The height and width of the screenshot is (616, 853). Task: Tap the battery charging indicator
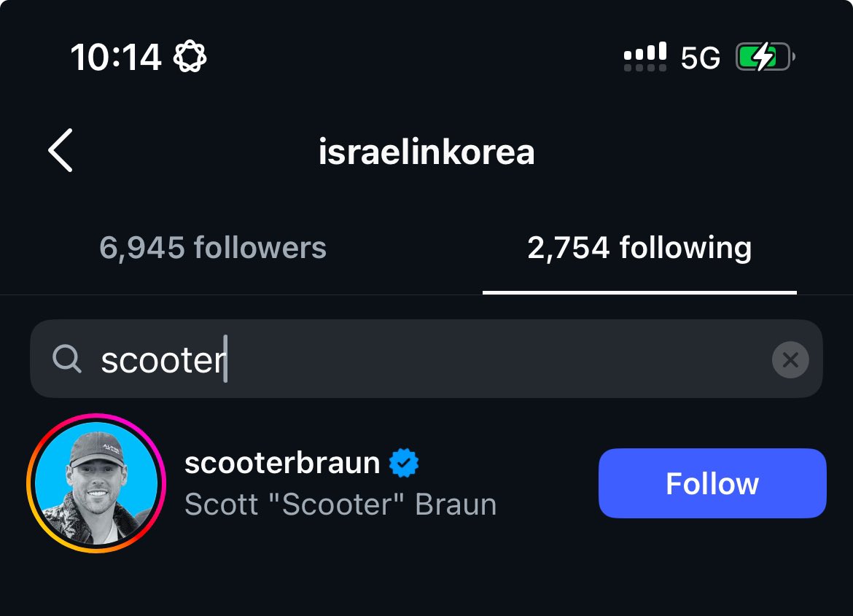(763, 57)
